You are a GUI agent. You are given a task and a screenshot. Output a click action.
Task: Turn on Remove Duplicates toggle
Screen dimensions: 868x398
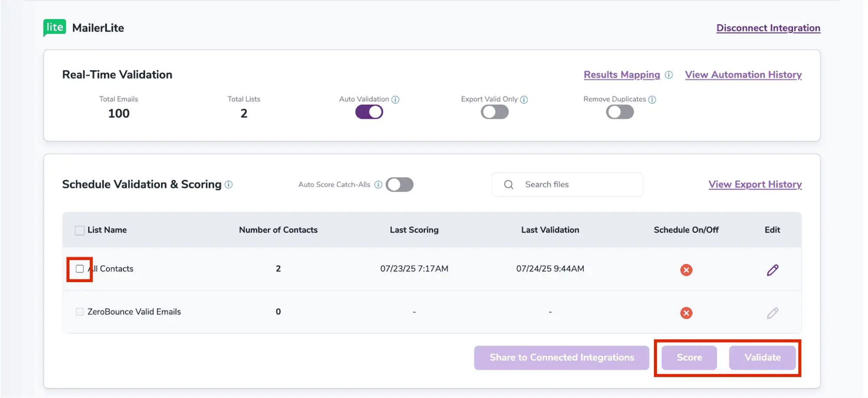620,112
